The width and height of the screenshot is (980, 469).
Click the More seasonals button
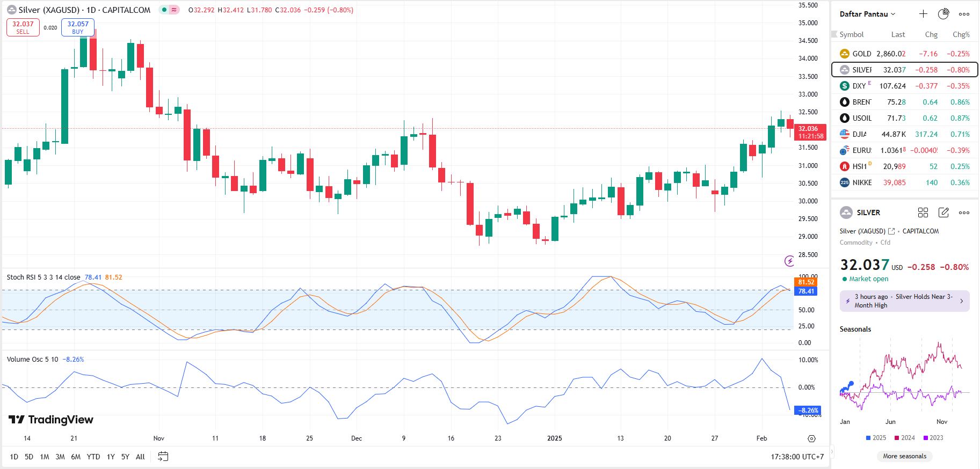coord(905,456)
